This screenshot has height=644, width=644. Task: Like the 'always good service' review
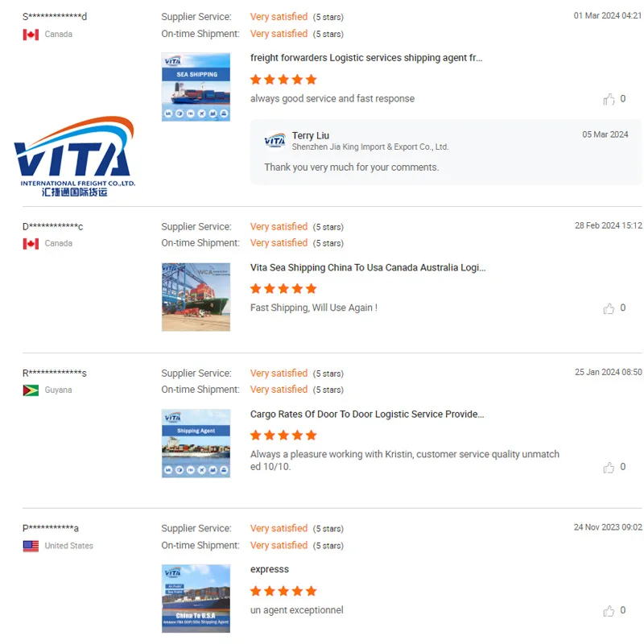(x=609, y=99)
